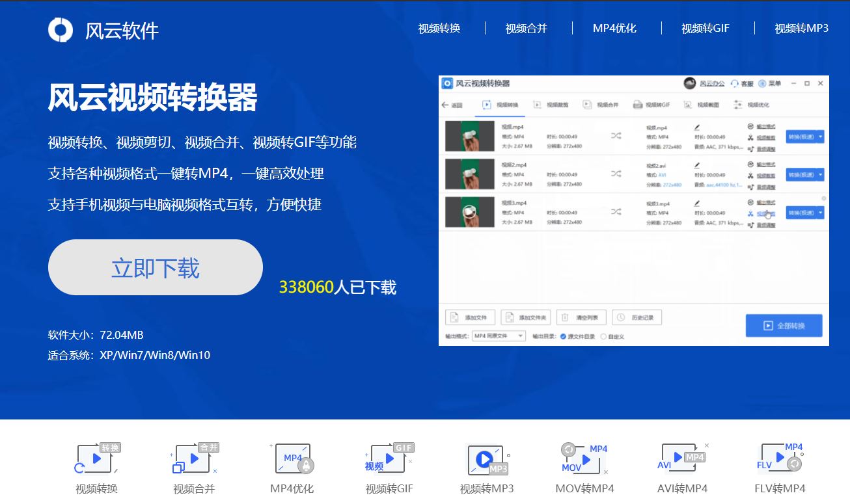Open the 输出格式 MP4 同原文件 dropdown

point(499,336)
